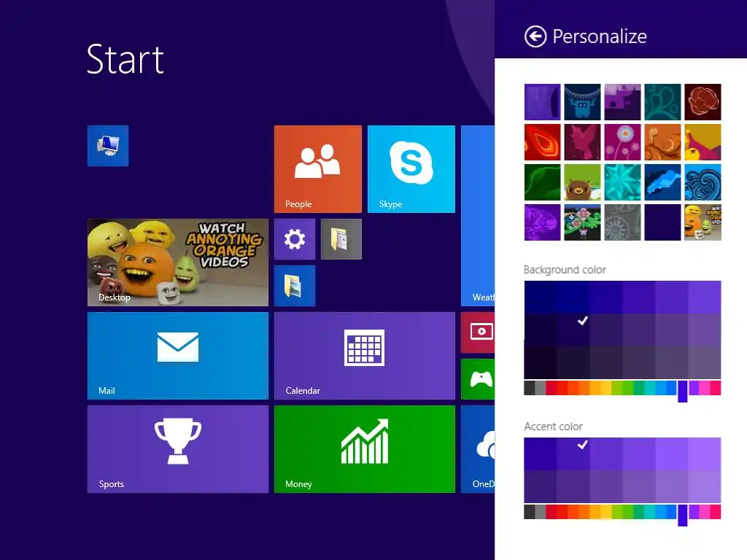This screenshot has height=560, width=747.
Task: Choose the crimson bird background design
Action: pyautogui.click(x=582, y=142)
